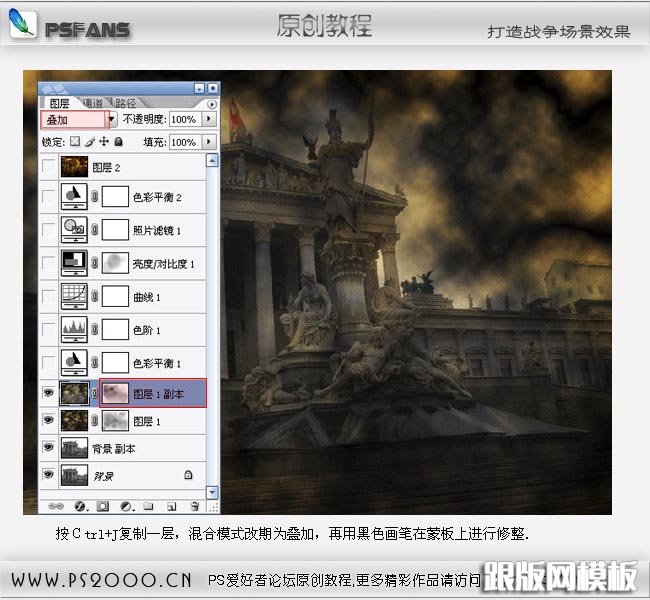Click the lock position move icon
Image resolution: width=650 pixels, height=600 pixels.
104,142
